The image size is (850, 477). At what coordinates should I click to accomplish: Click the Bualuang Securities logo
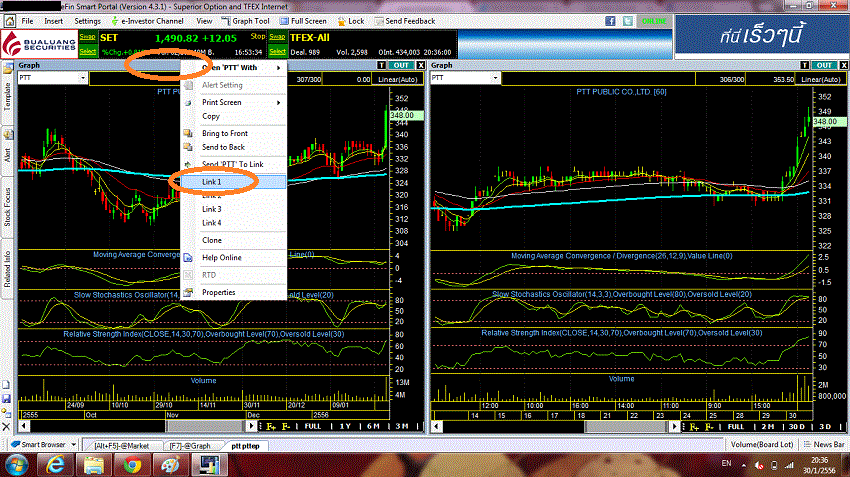click(x=39, y=44)
